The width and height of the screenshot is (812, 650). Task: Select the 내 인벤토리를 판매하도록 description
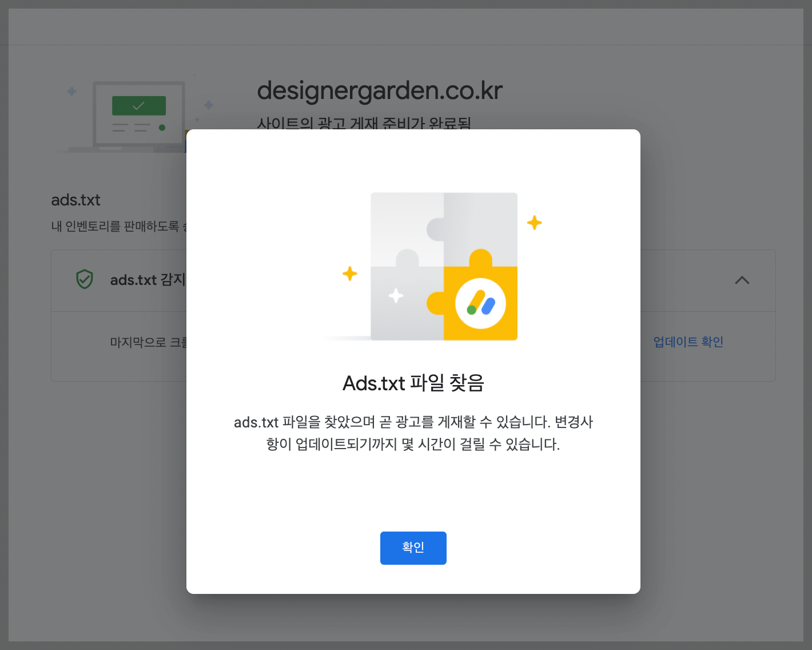pyautogui.click(x=118, y=227)
